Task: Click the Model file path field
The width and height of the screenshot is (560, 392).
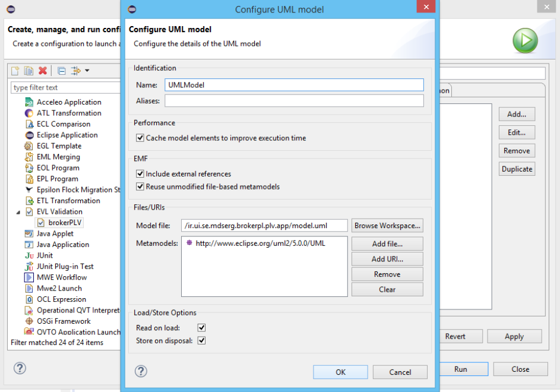Action: point(264,226)
